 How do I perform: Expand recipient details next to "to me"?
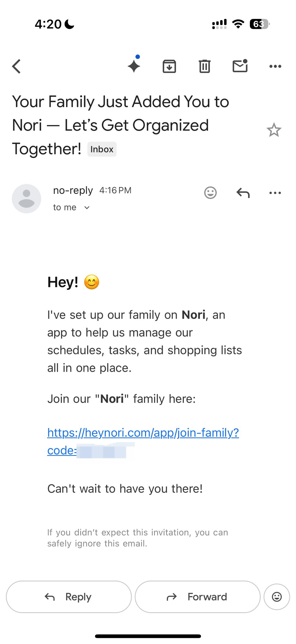[x=87, y=208]
